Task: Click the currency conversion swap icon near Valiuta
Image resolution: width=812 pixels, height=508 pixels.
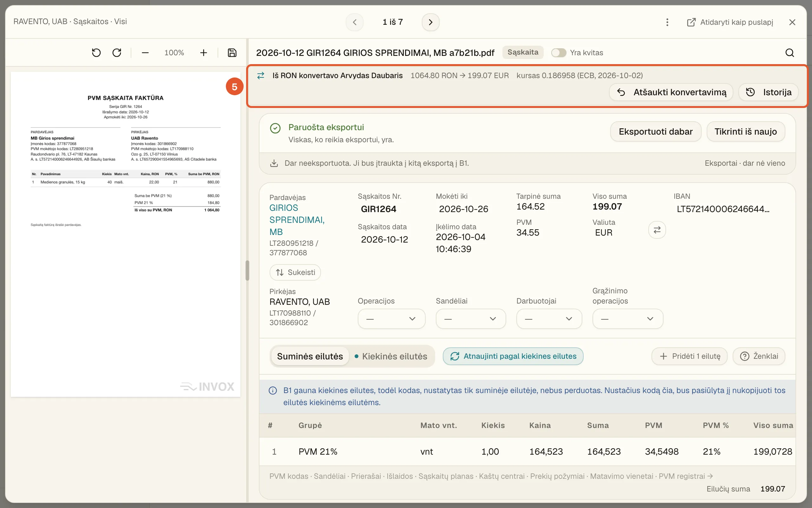Action: (x=657, y=230)
